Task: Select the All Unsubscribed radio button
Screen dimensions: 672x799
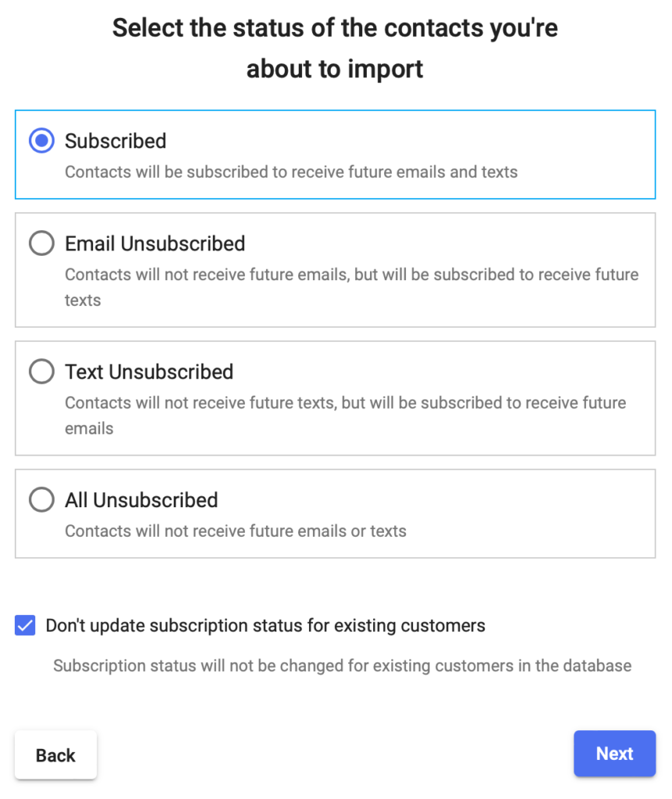Action: coord(41,499)
